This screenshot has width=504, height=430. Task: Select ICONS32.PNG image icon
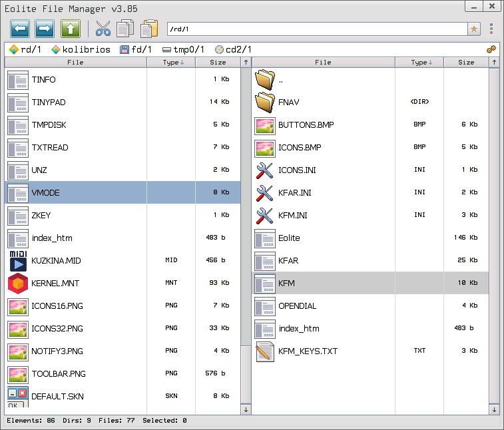click(18, 329)
